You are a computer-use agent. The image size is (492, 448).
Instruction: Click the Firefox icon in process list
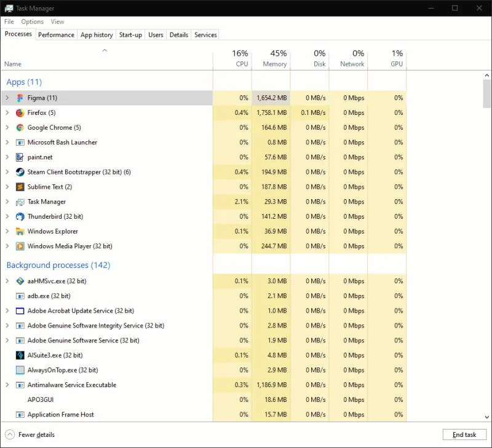[x=20, y=113]
